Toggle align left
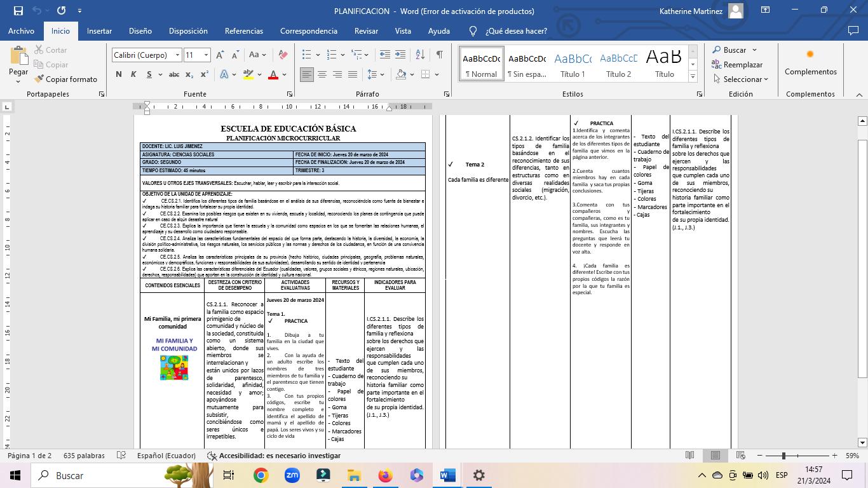The width and height of the screenshot is (868, 488). (307, 74)
